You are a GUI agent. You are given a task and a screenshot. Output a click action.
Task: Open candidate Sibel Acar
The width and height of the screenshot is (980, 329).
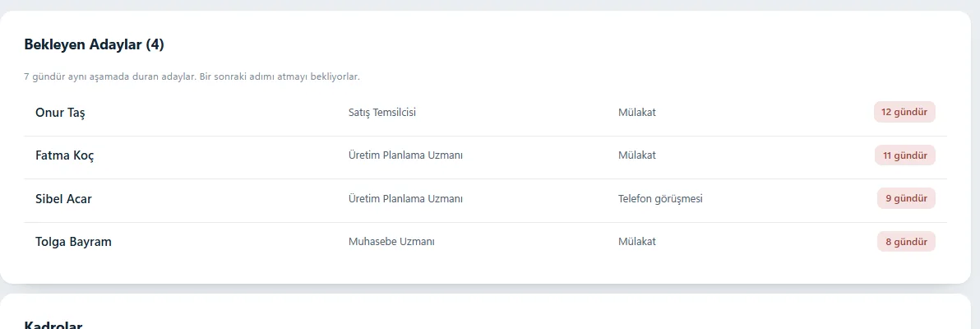coord(64,199)
